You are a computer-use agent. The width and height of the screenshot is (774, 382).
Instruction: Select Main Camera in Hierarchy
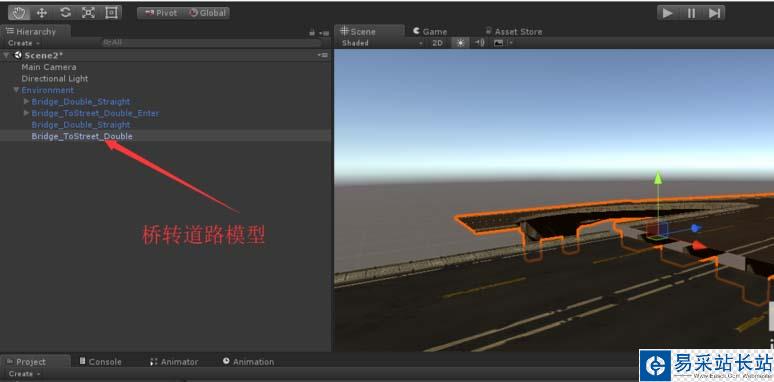click(49, 67)
